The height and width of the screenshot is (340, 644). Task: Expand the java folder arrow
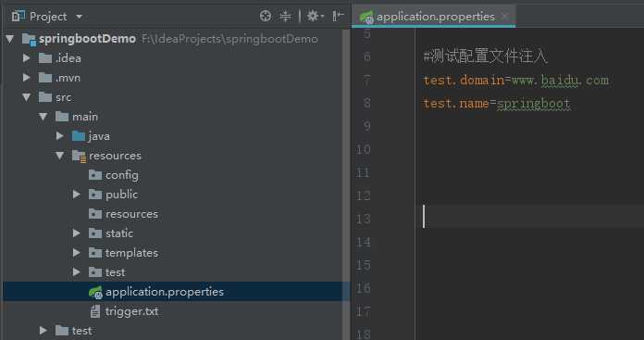tap(60, 135)
